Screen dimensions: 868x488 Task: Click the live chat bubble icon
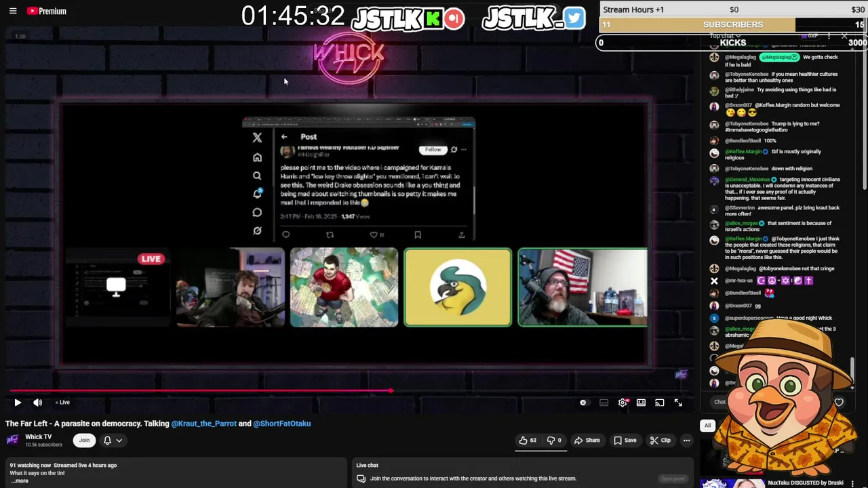click(x=361, y=479)
